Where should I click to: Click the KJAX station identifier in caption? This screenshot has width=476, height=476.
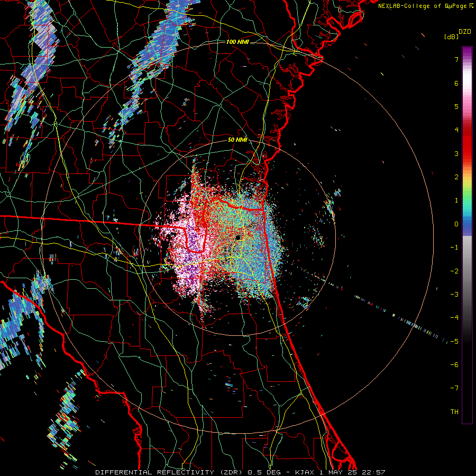pos(305,472)
